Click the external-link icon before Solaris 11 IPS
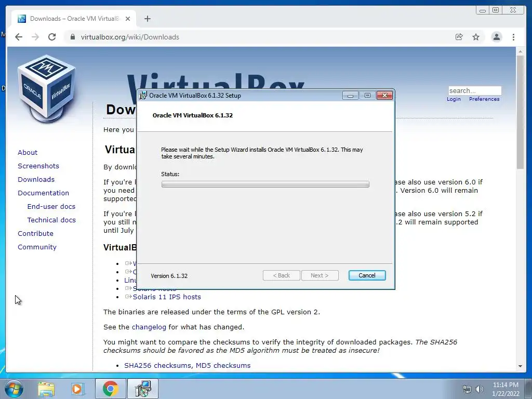 pyautogui.click(x=128, y=297)
